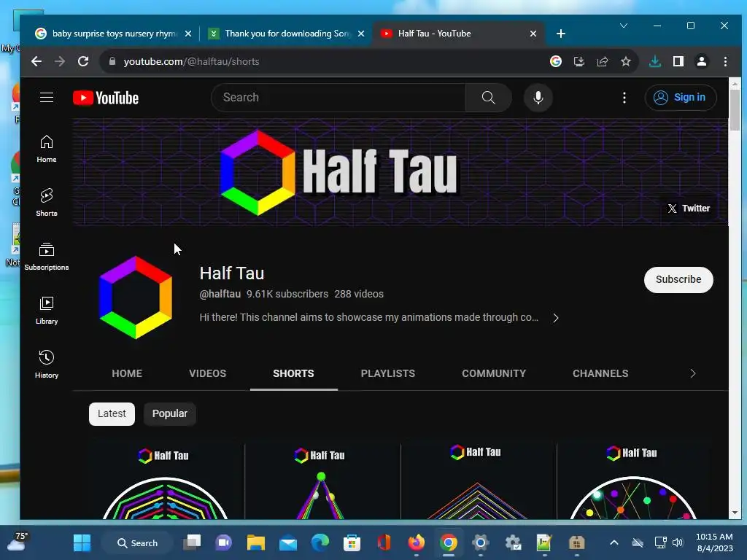This screenshot has width=747, height=560.
Task: Click the install app icon in address bar
Action: [x=578, y=61]
